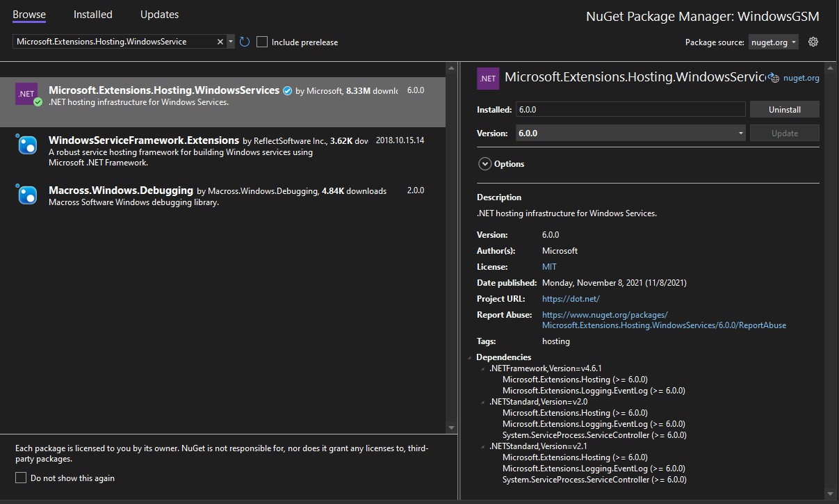Check Do not show this again
The height and width of the screenshot is (504, 839).
click(x=21, y=478)
